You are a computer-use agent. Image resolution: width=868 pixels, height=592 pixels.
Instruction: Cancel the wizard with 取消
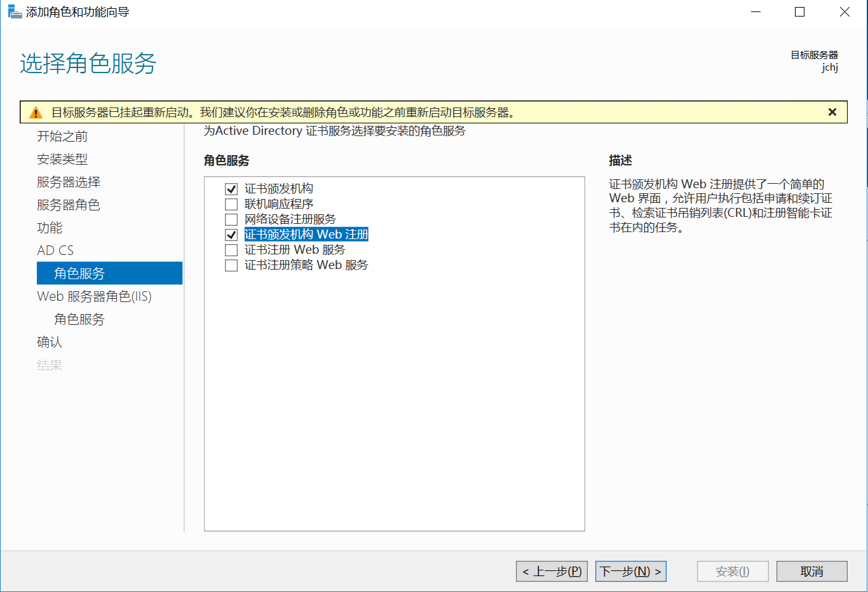click(x=811, y=571)
